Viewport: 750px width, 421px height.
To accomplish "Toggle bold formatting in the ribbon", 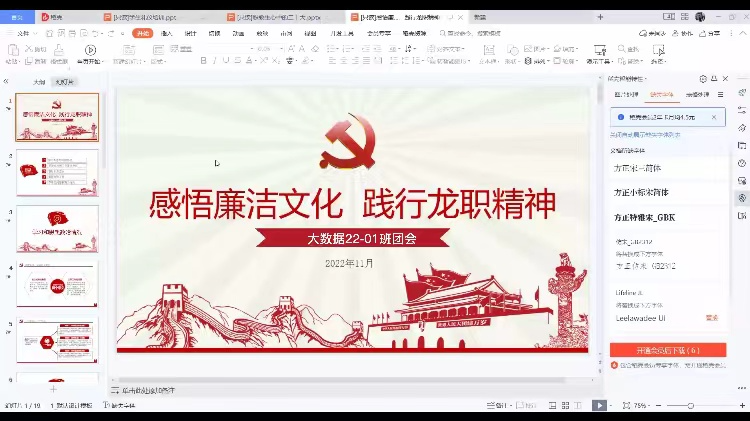I will click(203, 60).
